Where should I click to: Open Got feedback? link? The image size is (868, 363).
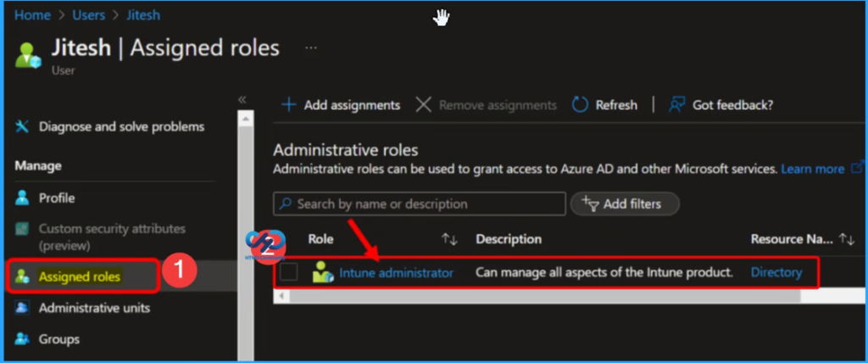point(732,104)
